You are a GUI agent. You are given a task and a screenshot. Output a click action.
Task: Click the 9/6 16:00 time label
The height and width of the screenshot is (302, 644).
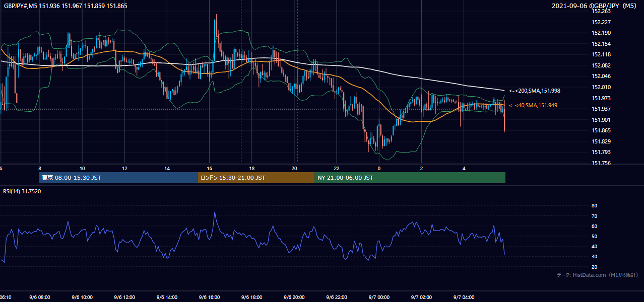tap(210, 297)
